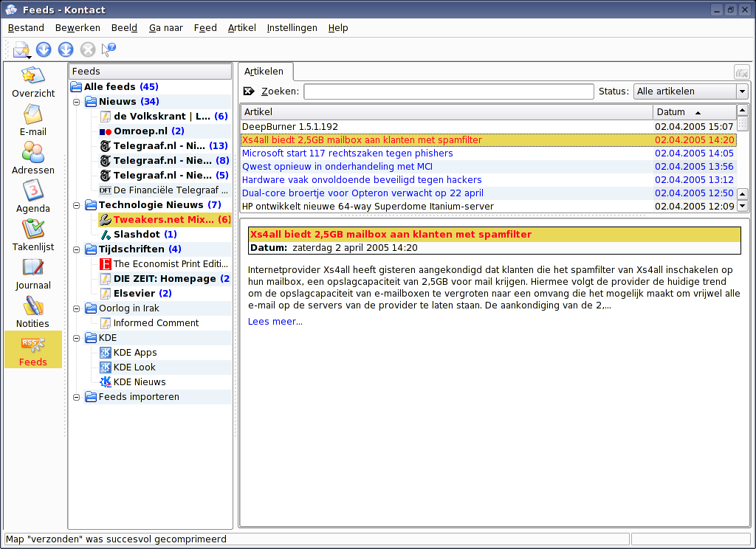Open the Bewerken menu

pos(78,28)
